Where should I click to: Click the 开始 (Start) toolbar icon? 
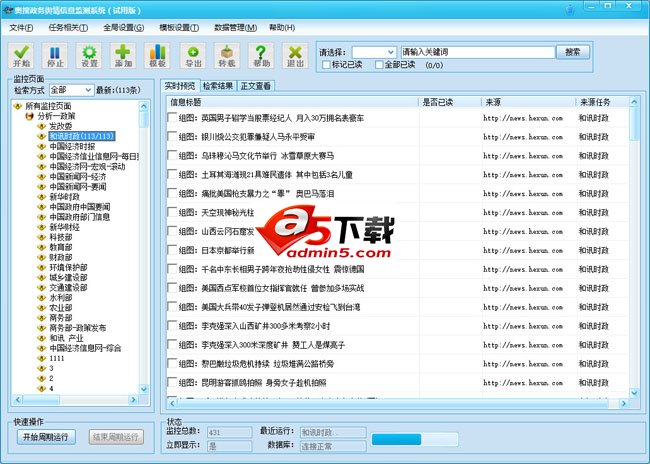21,56
